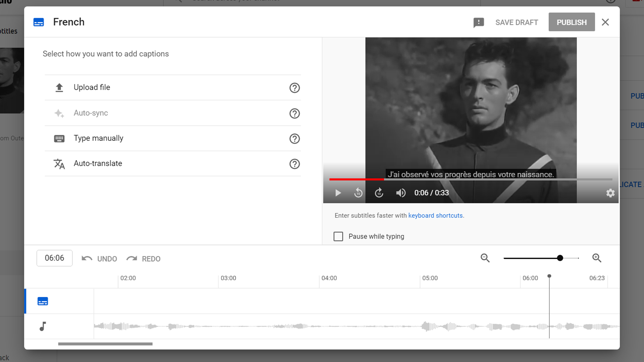Screen dimensions: 644x362
Task: Open the player settings gear
Action: pyautogui.click(x=610, y=193)
